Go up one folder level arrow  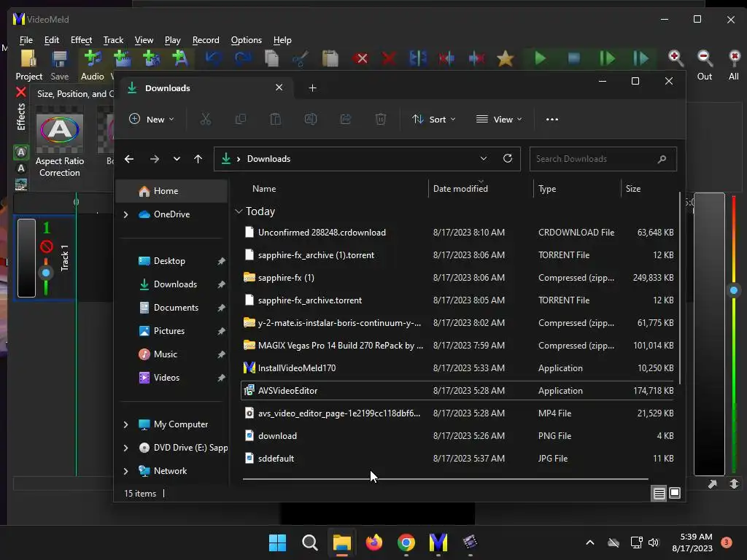coord(198,159)
